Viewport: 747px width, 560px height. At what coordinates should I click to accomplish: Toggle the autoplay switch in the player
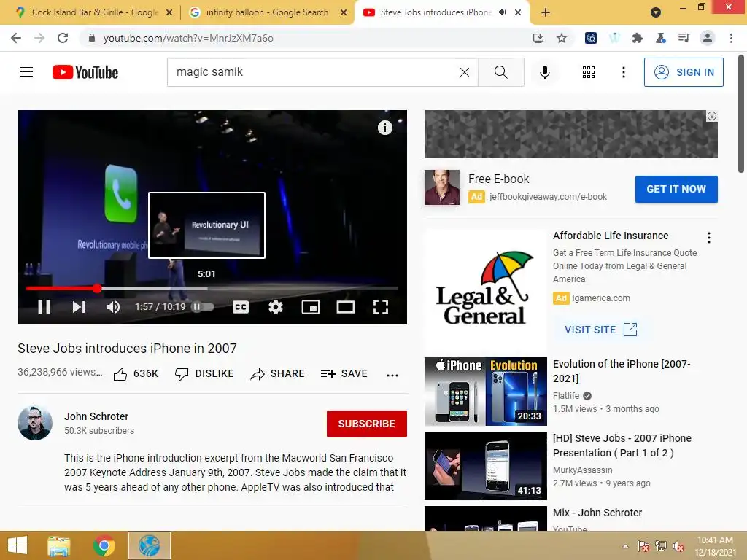point(203,307)
